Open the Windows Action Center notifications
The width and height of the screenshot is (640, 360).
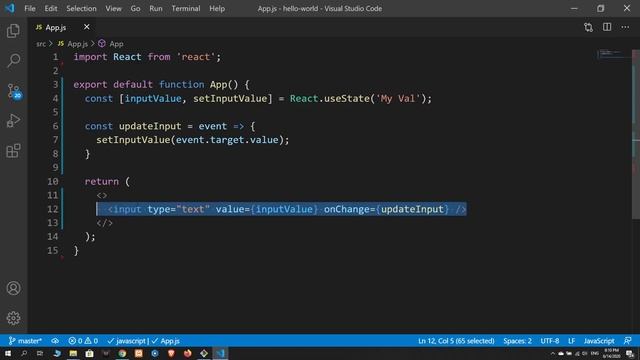(x=630, y=353)
